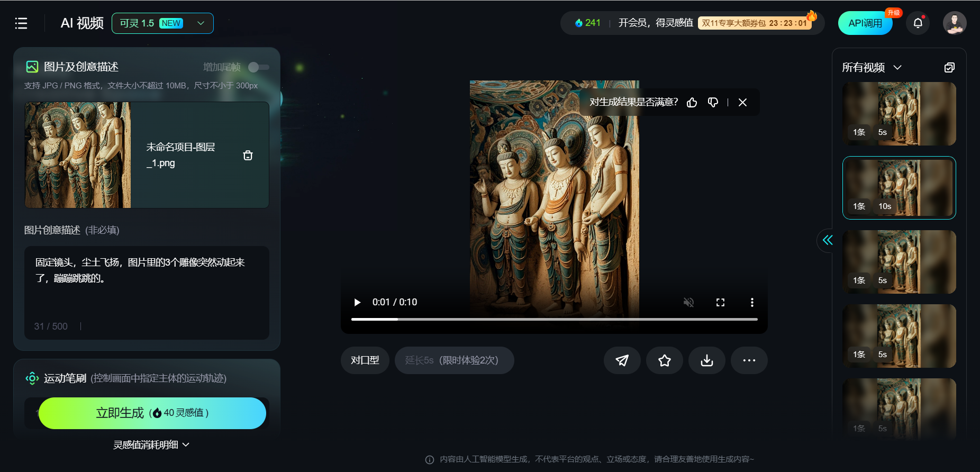Click the info icon in the footer disclaimer
The height and width of the screenshot is (472, 980).
pos(430,459)
